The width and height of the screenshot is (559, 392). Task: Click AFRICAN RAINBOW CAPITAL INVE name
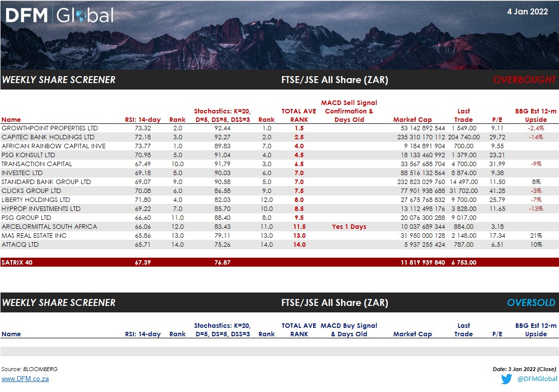53,146
